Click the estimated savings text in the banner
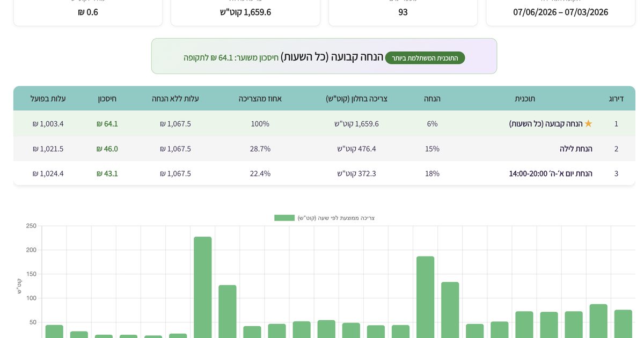The image size is (644, 338). pos(231,57)
